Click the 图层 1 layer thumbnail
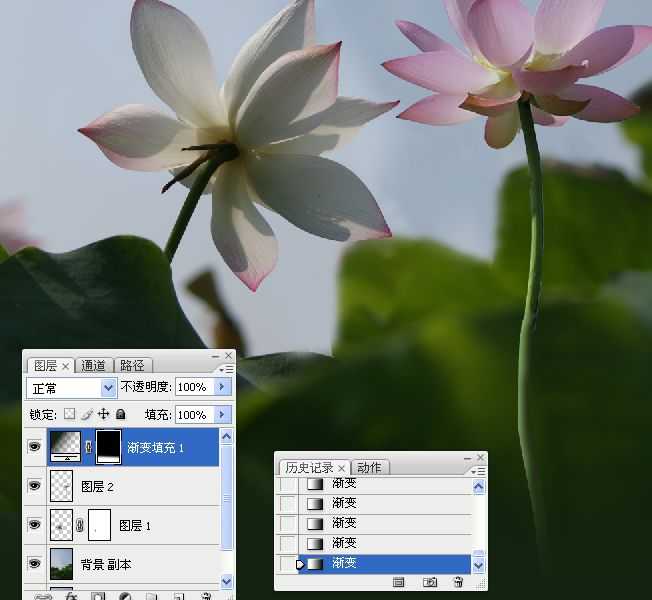The height and width of the screenshot is (600, 652). 62,525
